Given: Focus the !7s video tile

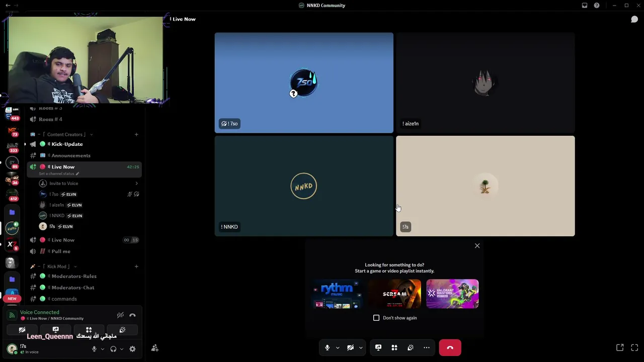Looking at the screenshot, I should point(485,186).
